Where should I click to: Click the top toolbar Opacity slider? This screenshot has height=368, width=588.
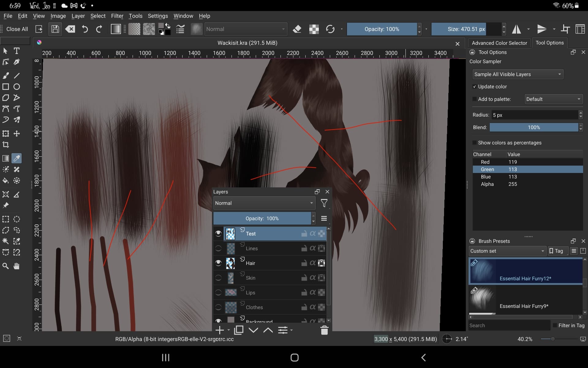click(382, 29)
